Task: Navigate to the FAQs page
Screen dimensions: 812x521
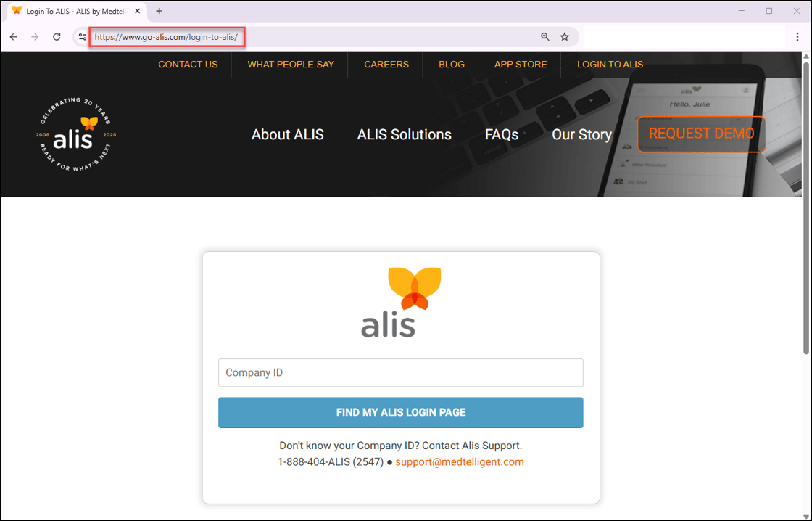Action: (x=501, y=134)
